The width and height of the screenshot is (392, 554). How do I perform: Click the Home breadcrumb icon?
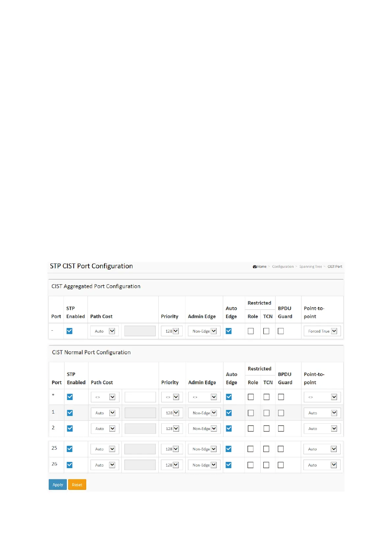[255, 267]
